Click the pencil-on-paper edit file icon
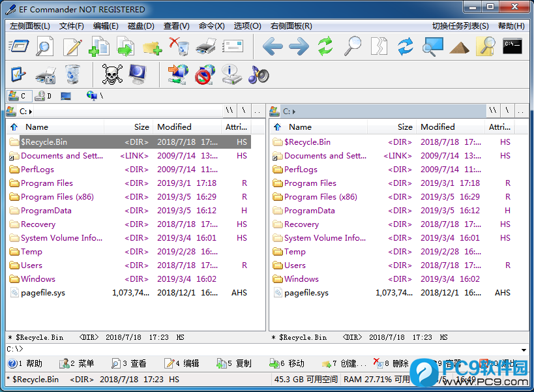 (72, 46)
